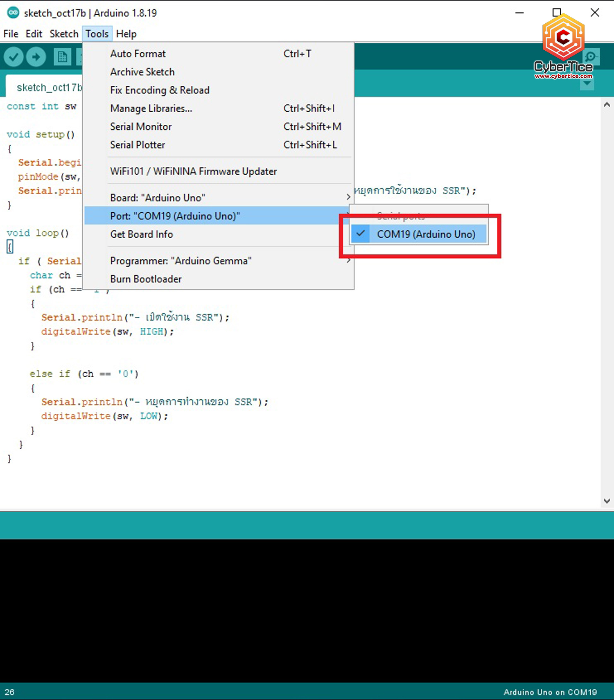
Task: Click the "void setup()" line in the editor
Action: coord(41,134)
